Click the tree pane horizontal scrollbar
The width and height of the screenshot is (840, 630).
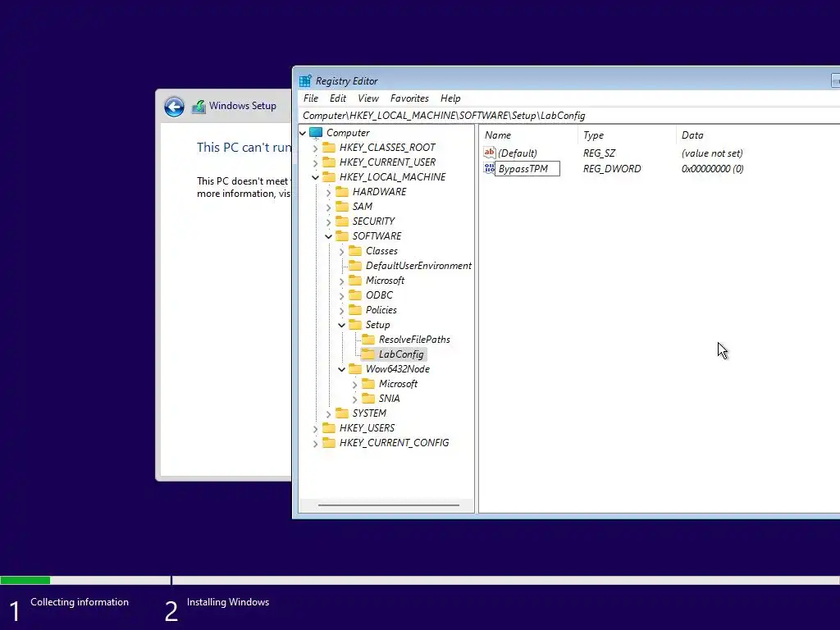pos(388,505)
